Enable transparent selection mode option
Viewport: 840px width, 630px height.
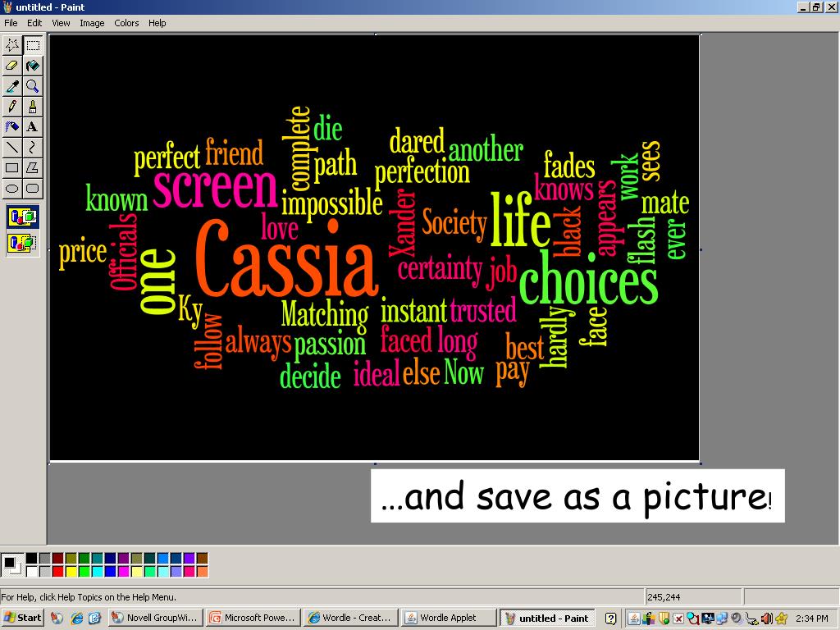point(22,243)
